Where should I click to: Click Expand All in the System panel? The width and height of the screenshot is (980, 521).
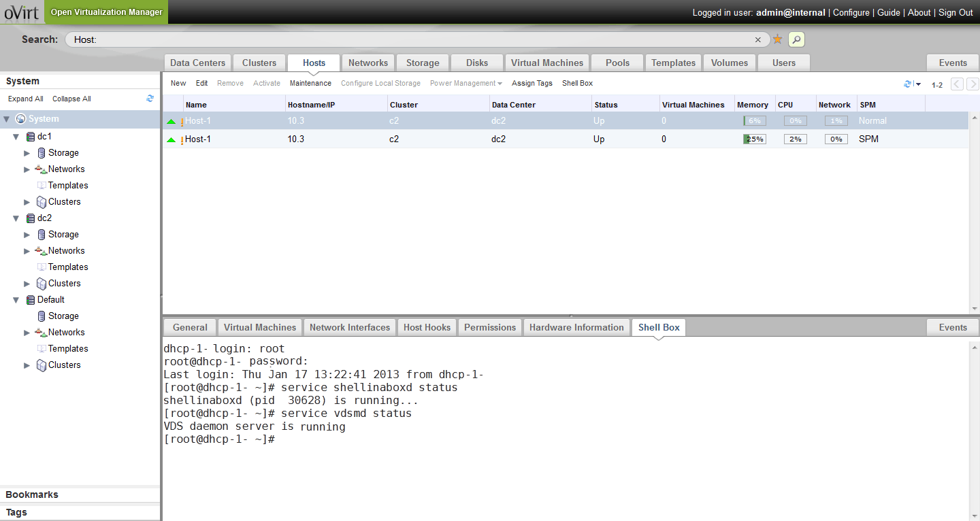(x=26, y=99)
